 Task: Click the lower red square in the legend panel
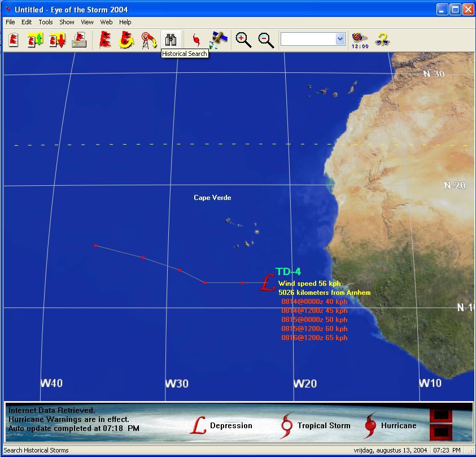tap(441, 432)
